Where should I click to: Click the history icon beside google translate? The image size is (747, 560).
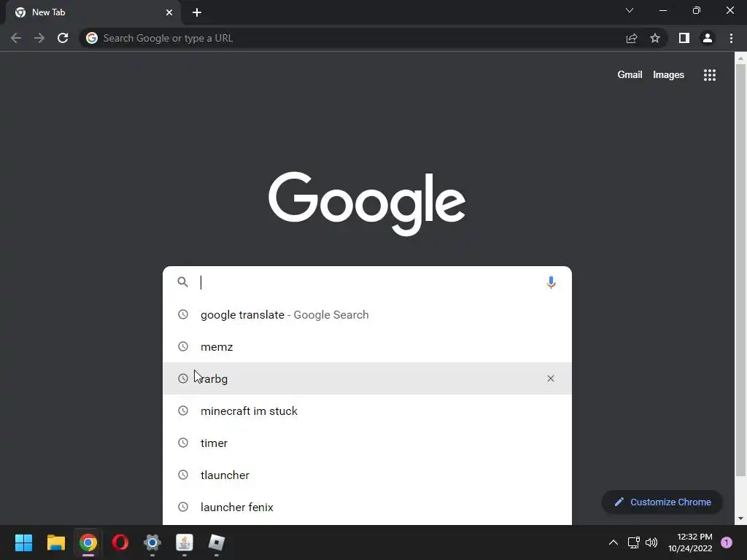(x=183, y=314)
